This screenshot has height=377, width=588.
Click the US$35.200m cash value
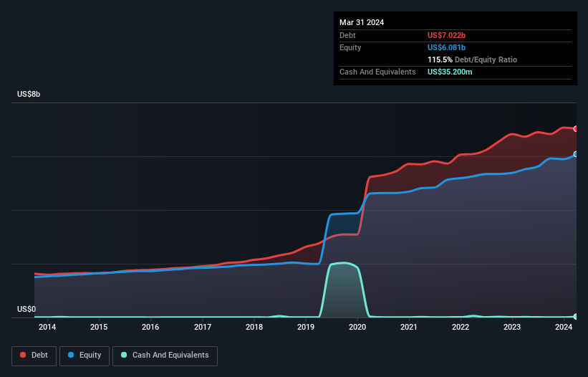[450, 72]
